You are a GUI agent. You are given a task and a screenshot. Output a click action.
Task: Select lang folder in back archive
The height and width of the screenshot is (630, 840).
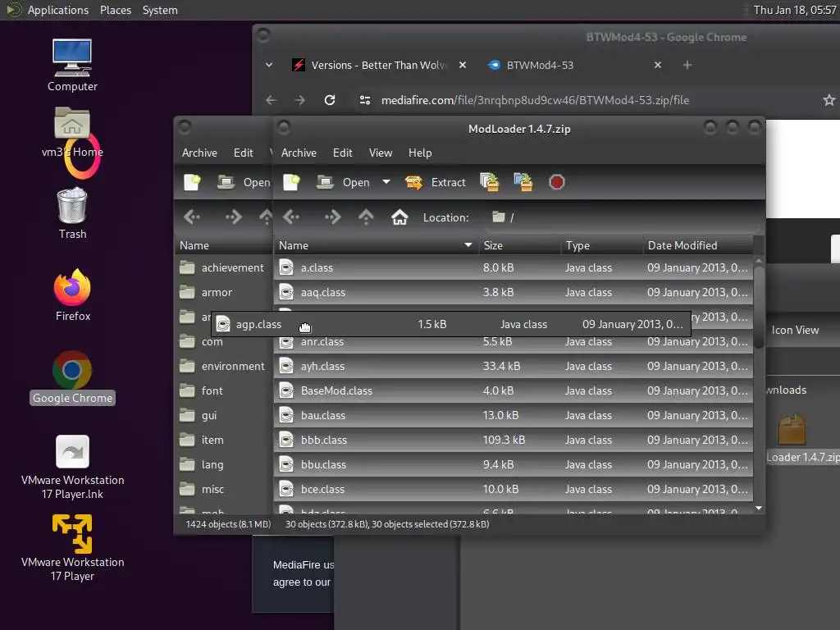[223, 464]
